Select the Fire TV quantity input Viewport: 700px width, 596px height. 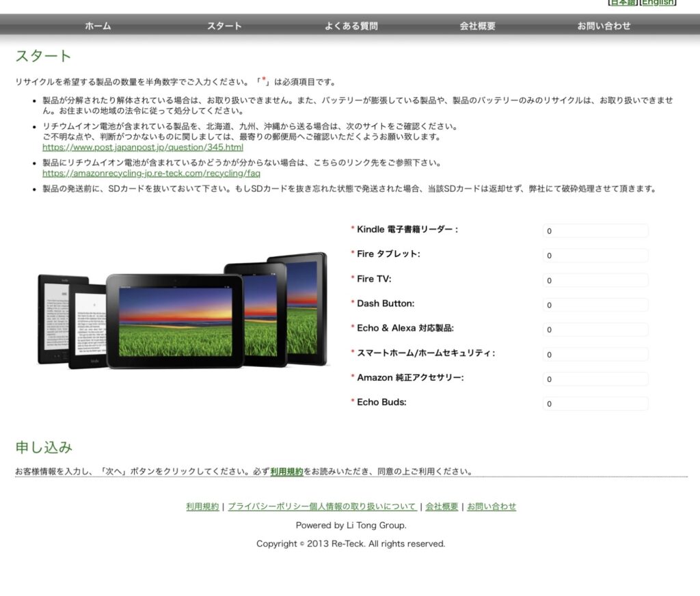[x=595, y=280]
